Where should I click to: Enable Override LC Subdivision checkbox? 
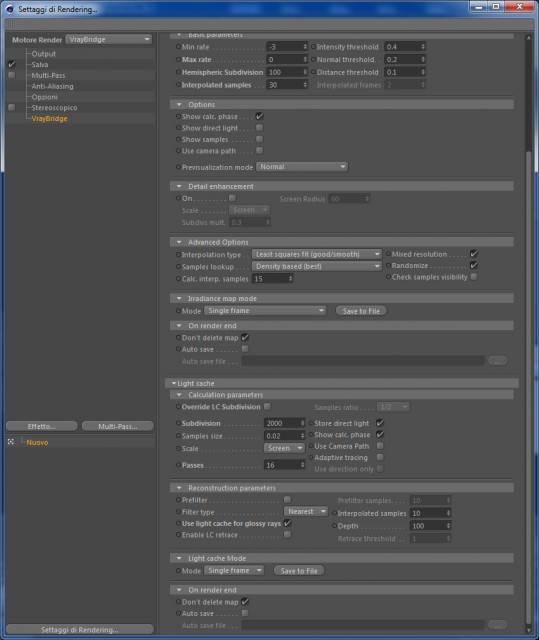click(267, 407)
